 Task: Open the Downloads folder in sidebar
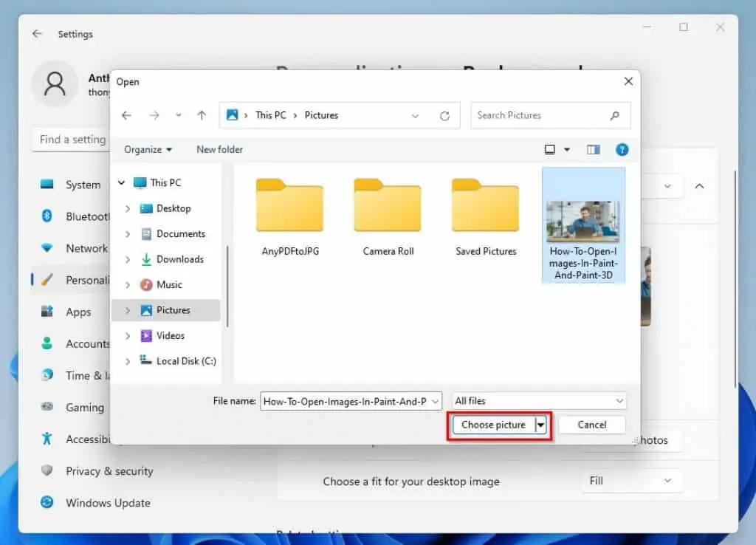182,259
